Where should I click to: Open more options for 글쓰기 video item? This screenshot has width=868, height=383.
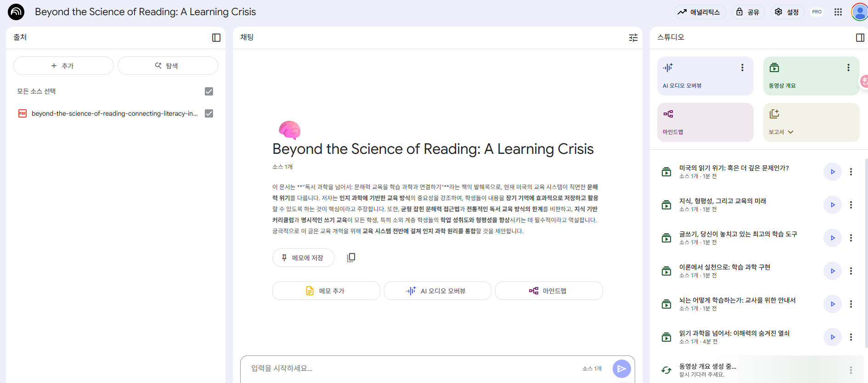tap(851, 238)
